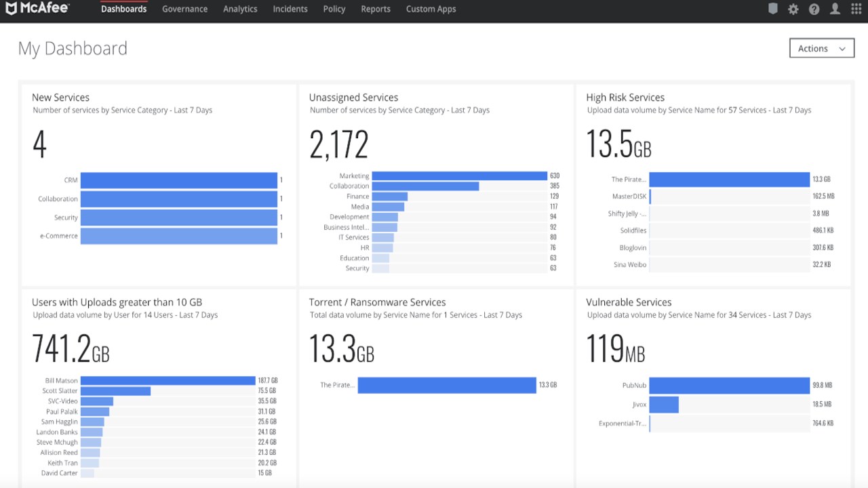Select the Dashboards tab
868x488 pixels.
point(123,9)
